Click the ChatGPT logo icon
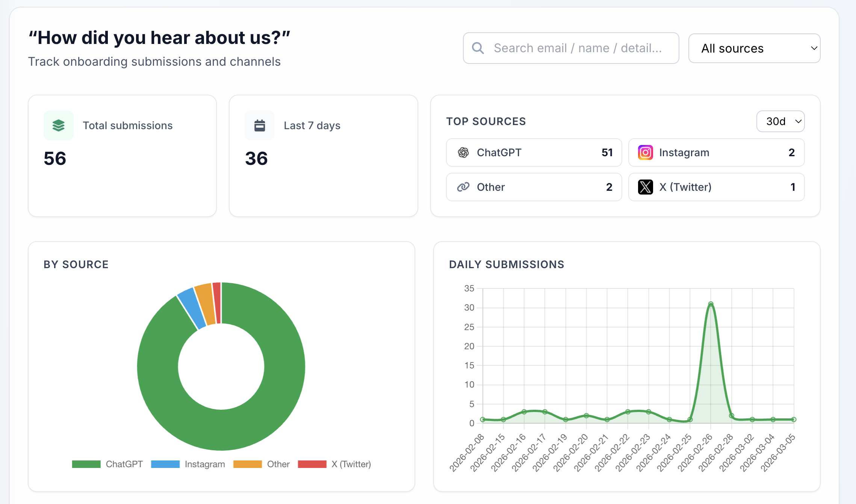Viewport: 856px width, 504px height. coord(463,152)
